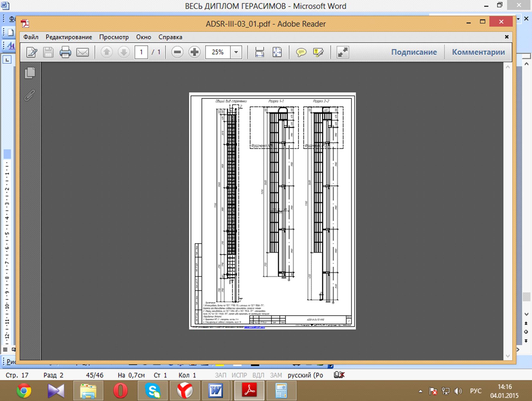Toggle fit-to-width scrolling mode
Screen dimensions: 532x401
point(260,52)
